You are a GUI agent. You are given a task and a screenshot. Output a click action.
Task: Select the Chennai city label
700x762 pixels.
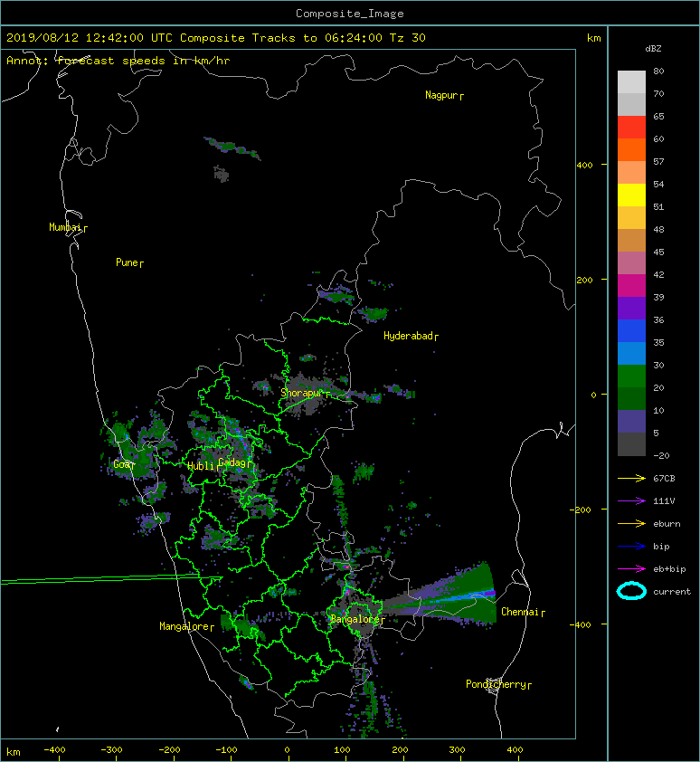click(520, 612)
